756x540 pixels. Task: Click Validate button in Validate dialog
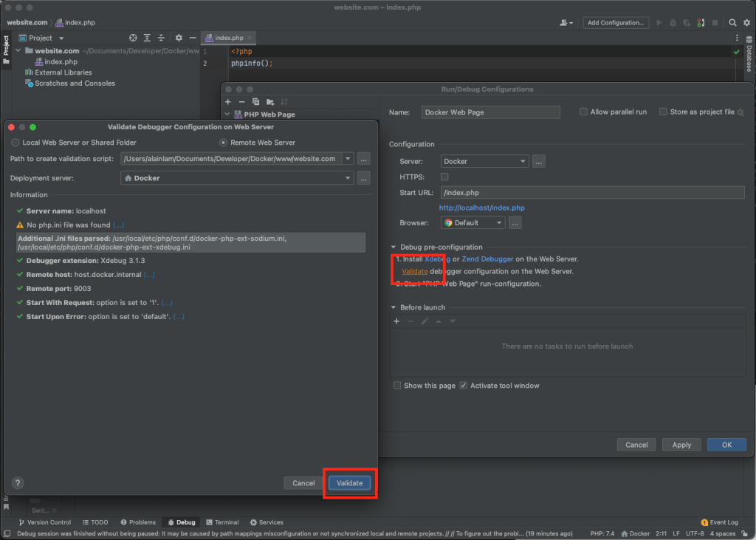coord(349,483)
